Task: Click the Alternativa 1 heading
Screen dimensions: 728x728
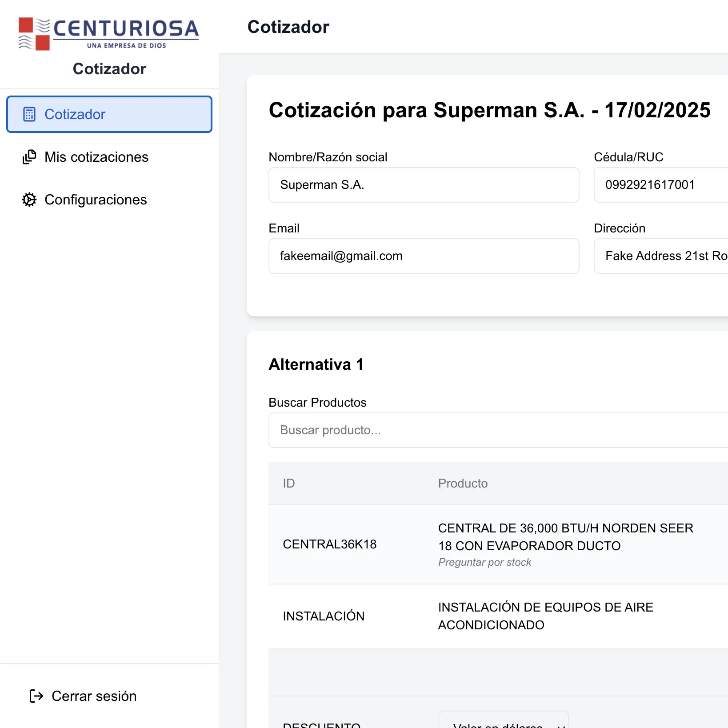Action: [316, 364]
